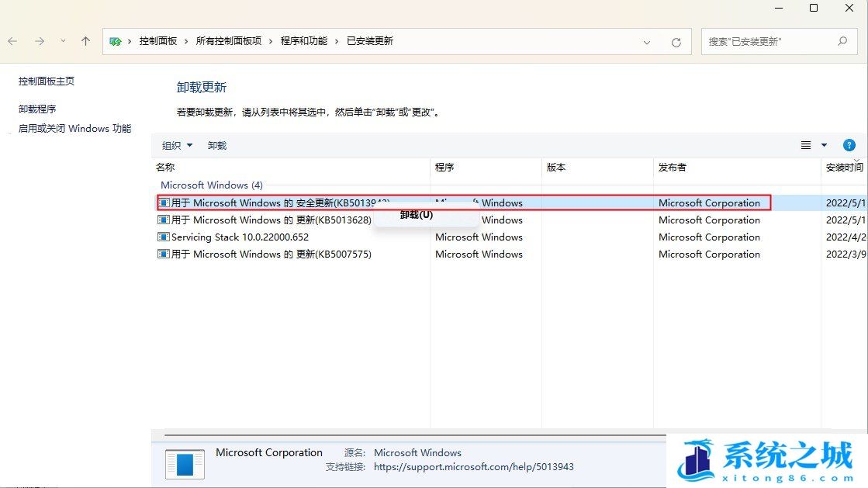Screen dimensions: 868x488
Task: Sort by 安装时间 column header
Action: [x=845, y=168]
